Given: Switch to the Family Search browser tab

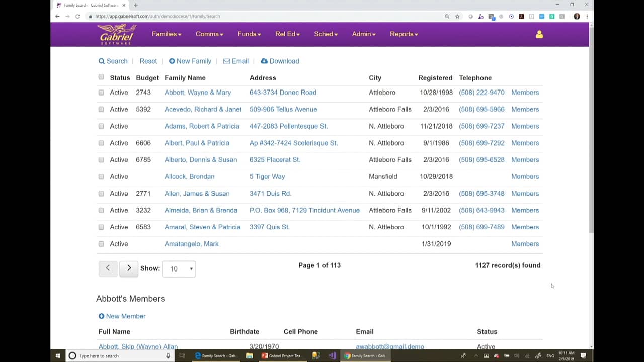Looking at the screenshot, I should (x=92, y=5).
